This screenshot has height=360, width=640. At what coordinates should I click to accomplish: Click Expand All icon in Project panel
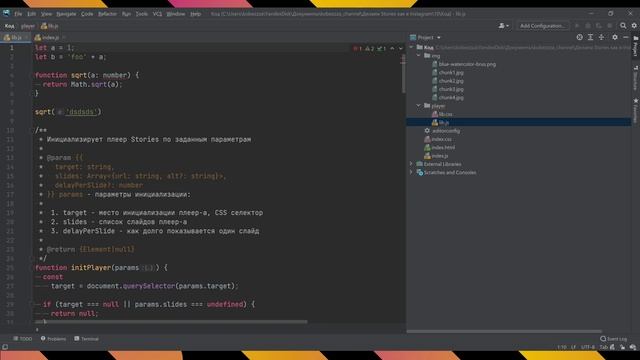click(x=590, y=37)
